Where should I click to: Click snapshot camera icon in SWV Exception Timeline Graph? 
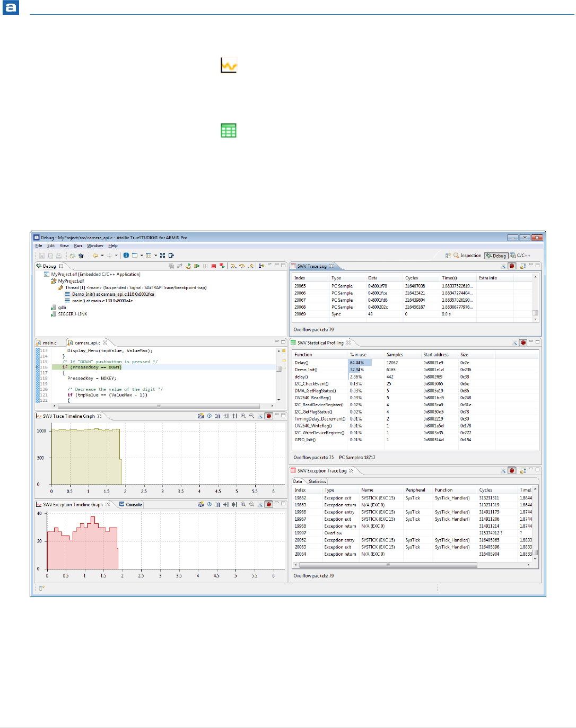pos(200,504)
